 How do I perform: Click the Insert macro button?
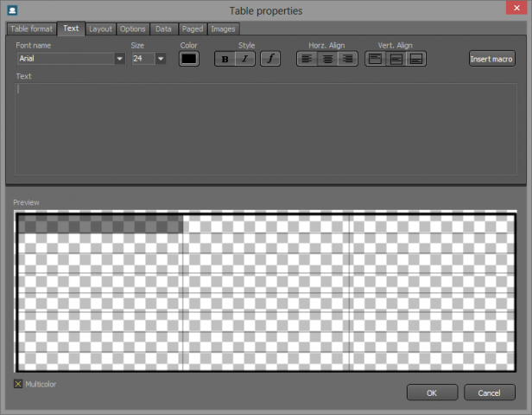click(491, 59)
